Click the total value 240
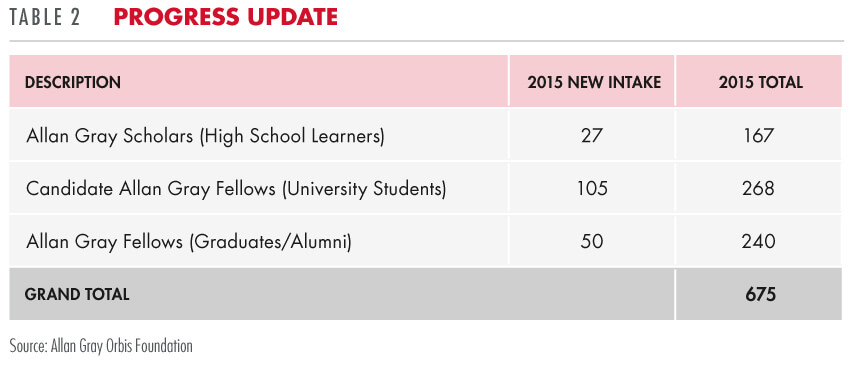 758,241
